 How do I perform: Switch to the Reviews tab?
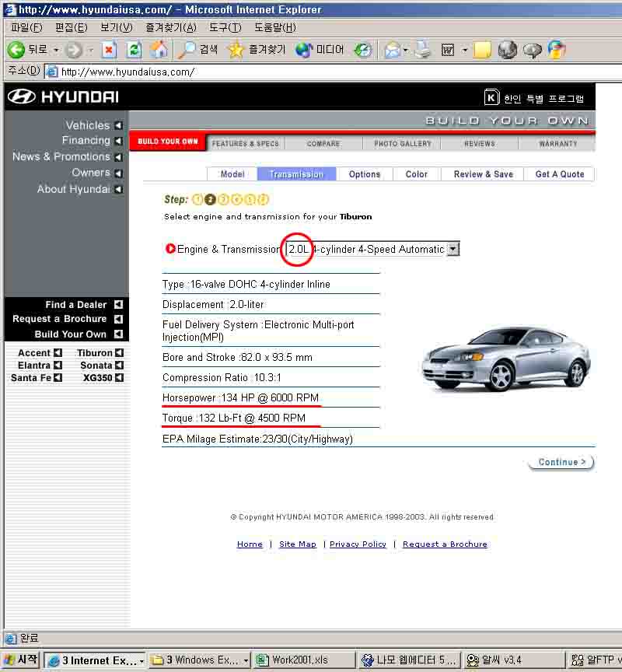[480, 144]
